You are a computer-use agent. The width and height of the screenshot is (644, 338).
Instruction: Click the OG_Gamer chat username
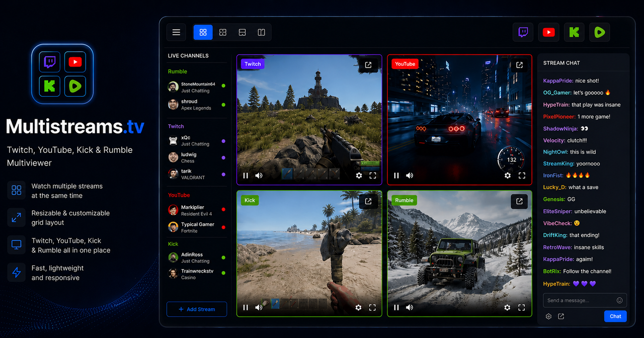point(557,93)
